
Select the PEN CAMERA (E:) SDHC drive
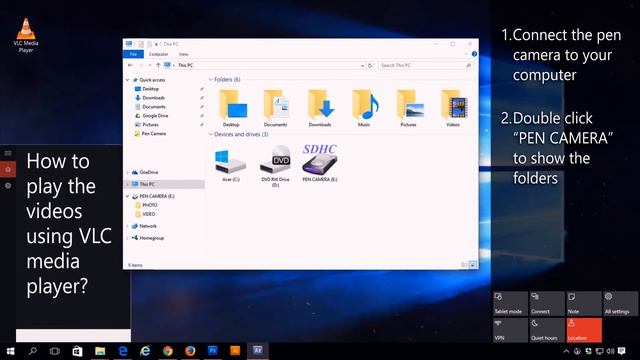click(x=320, y=163)
